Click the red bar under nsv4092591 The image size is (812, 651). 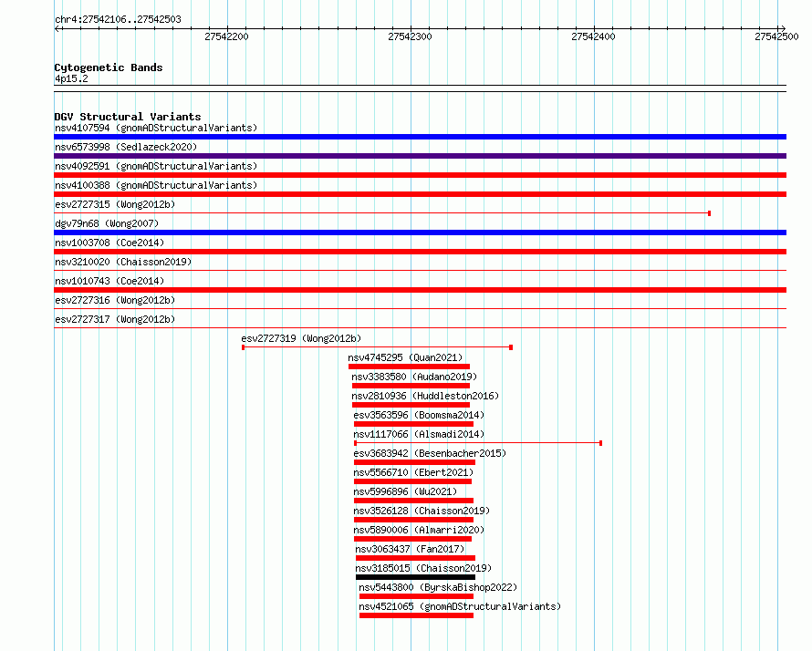(420, 175)
